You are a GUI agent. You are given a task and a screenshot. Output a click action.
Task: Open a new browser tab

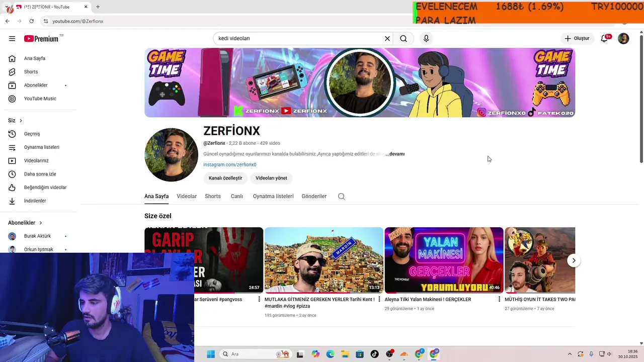coord(98,7)
